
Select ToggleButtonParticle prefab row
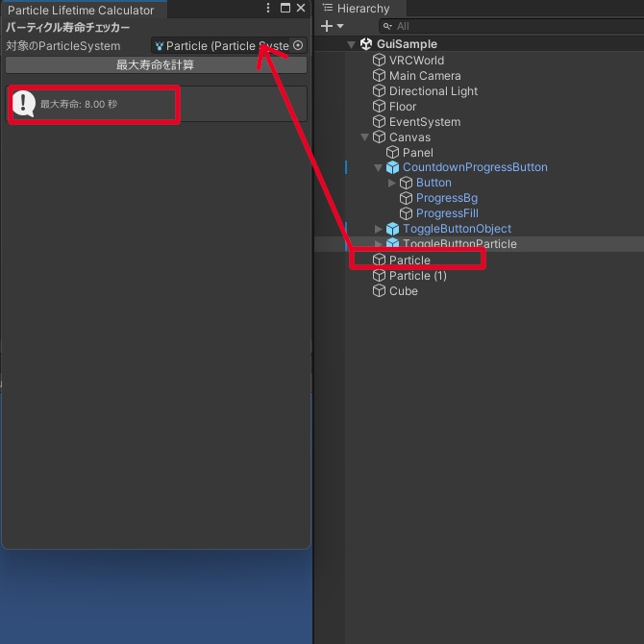[x=479, y=244]
